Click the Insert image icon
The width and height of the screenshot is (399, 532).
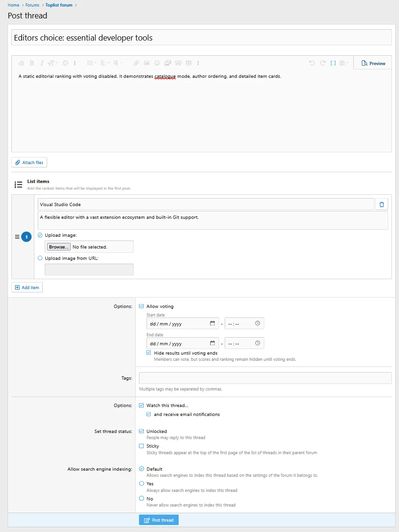pyautogui.click(x=147, y=63)
